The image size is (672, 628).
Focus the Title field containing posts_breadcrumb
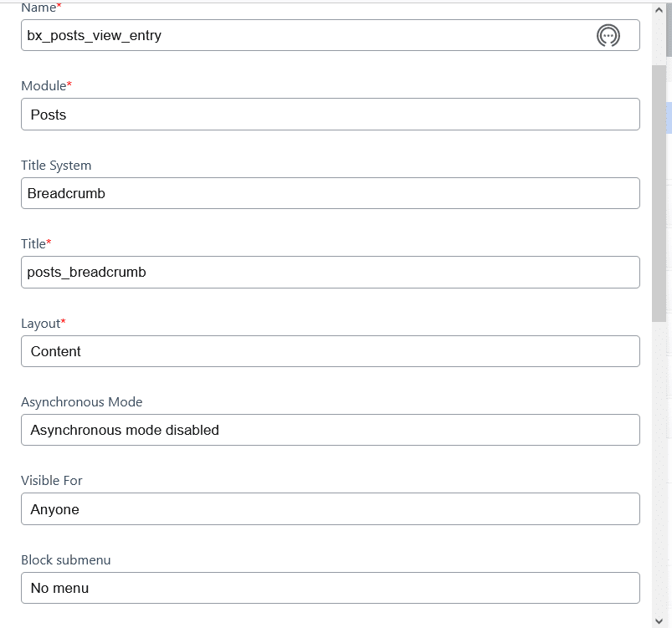(x=330, y=272)
